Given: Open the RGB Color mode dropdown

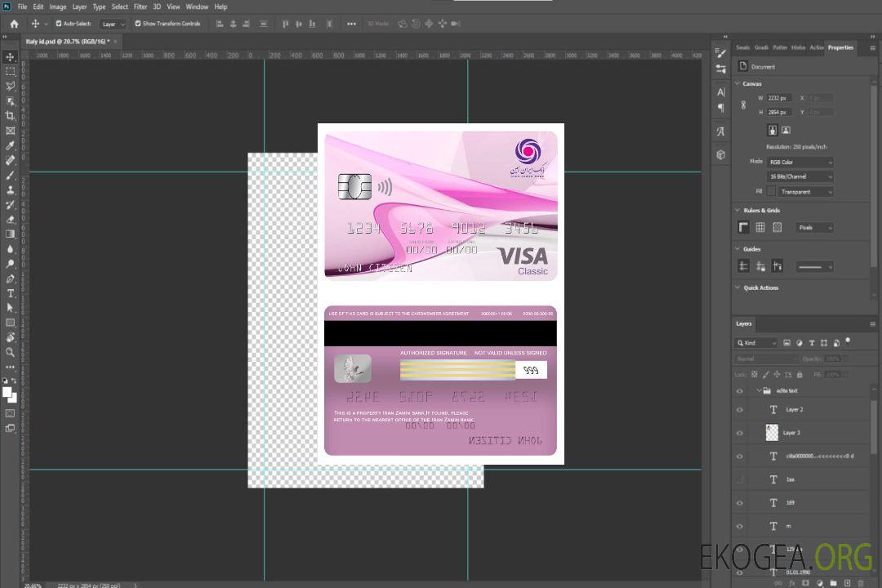Looking at the screenshot, I should point(800,162).
